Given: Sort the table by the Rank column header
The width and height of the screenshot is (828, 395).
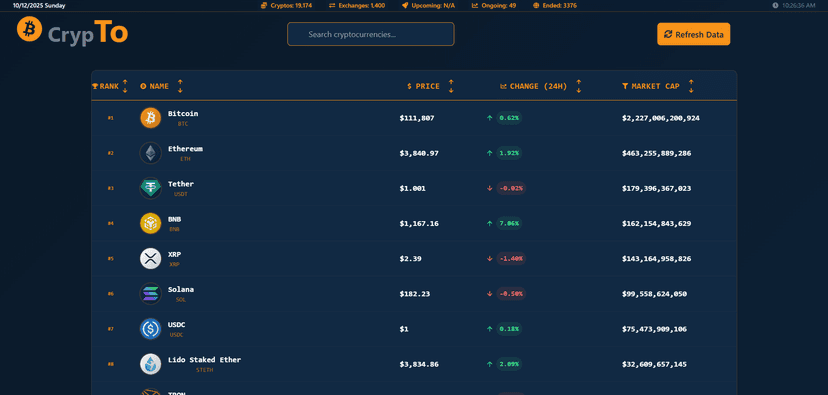Looking at the screenshot, I should click(110, 86).
